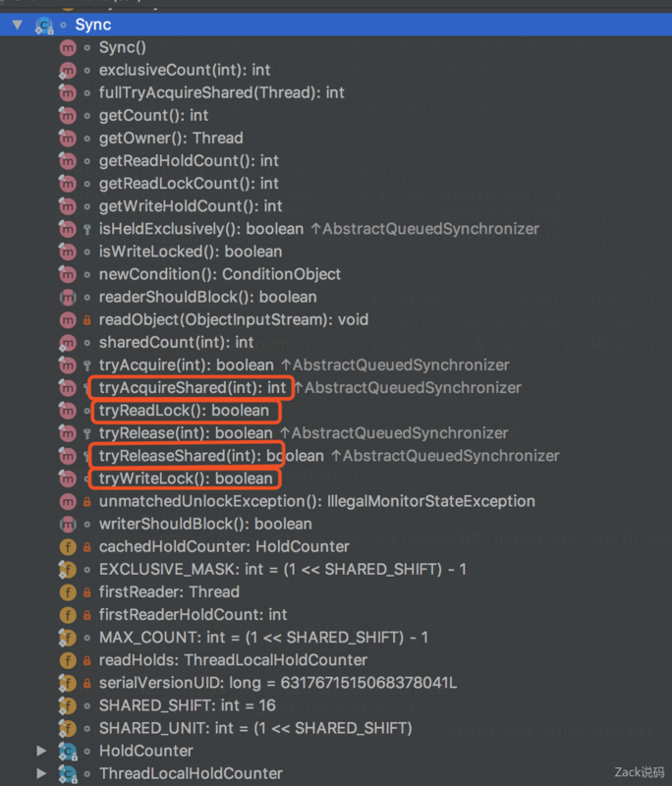This screenshot has width=672, height=786.
Task: Select writerShouldBlock(): boolean method
Action: coord(205,525)
